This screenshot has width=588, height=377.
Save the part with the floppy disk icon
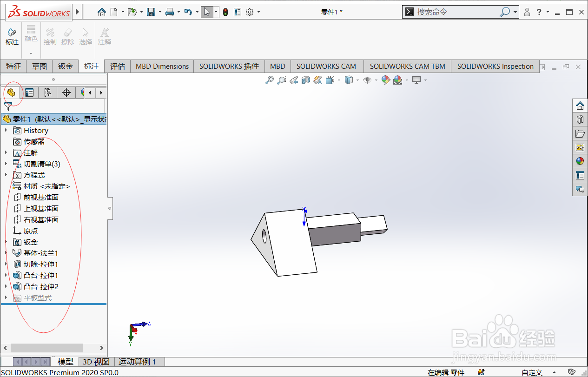pyautogui.click(x=151, y=12)
